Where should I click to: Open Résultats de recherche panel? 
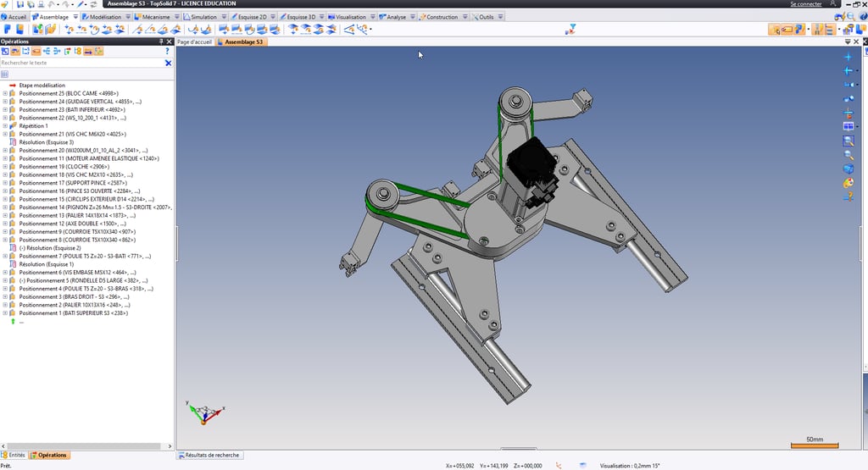[x=209, y=455]
